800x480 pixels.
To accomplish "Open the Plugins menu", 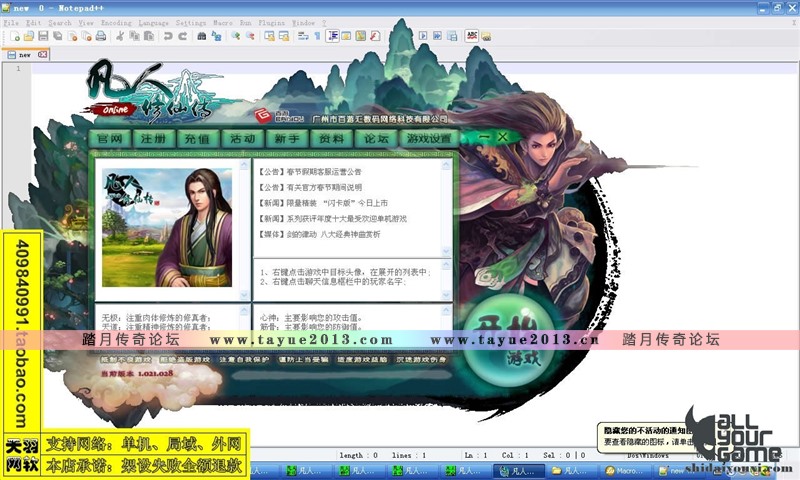I will click(273, 22).
